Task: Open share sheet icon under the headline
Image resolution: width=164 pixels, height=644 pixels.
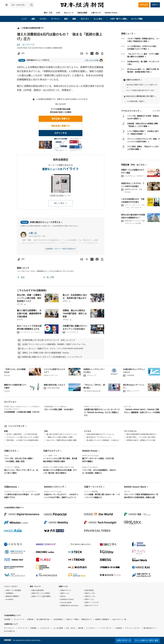Action: [102, 53]
